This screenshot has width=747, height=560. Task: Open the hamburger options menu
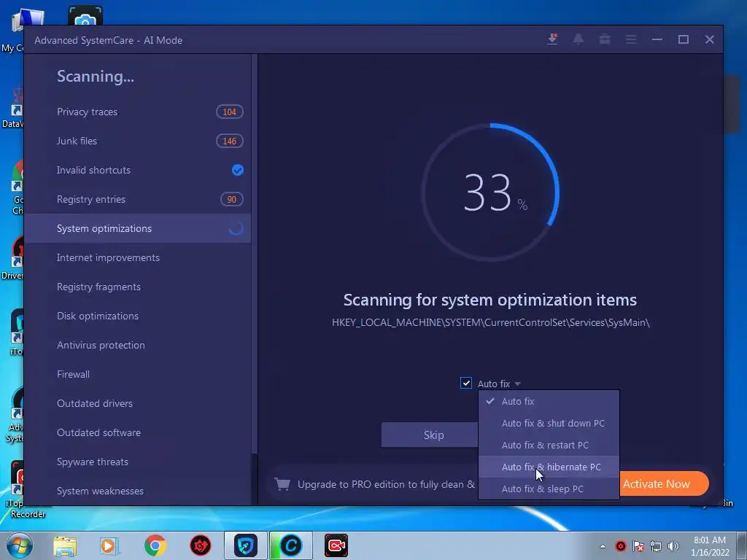(631, 39)
